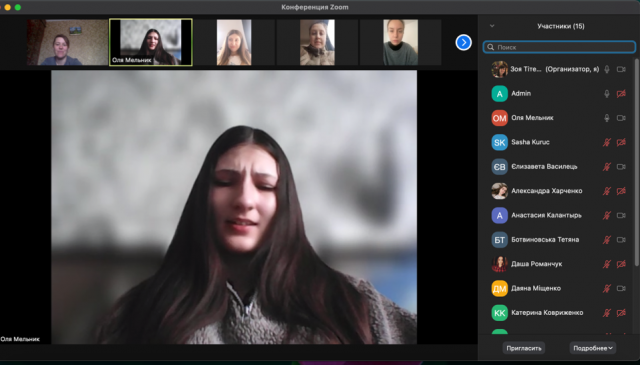
Task: Click Даша Романчук profile photo avatar
Action: point(500,264)
